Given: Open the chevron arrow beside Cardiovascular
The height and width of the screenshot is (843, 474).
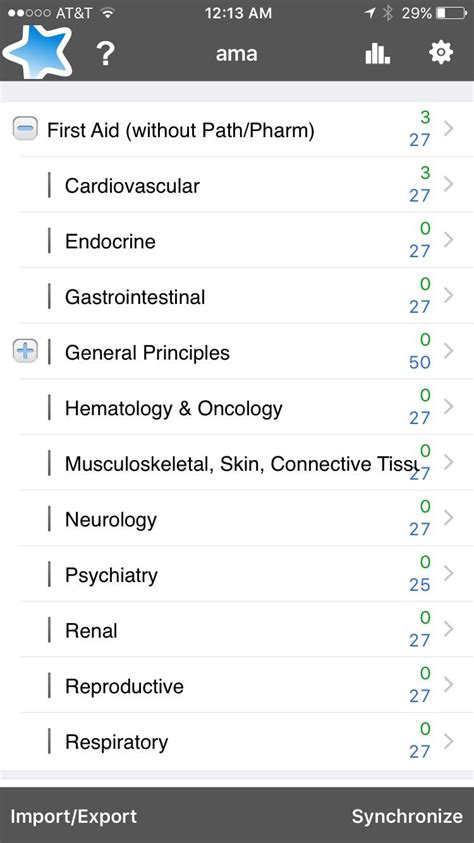Looking at the screenshot, I should 449,184.
